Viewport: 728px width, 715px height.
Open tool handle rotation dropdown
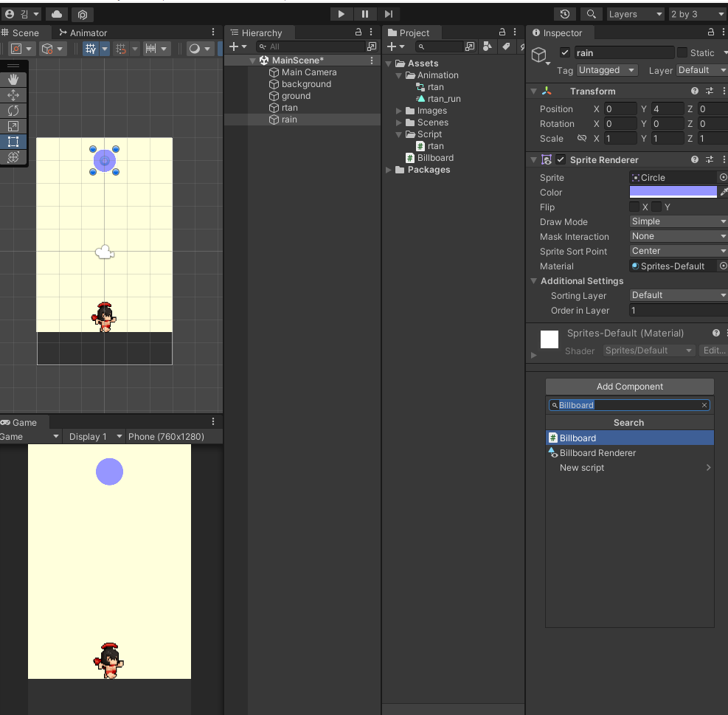click(x=52, y=48)
